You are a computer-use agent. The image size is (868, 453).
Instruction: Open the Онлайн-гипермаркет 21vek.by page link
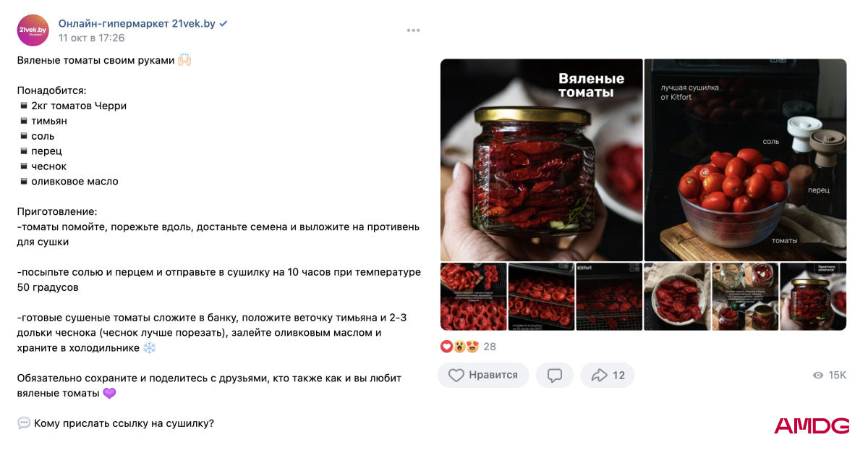[137, 23]
